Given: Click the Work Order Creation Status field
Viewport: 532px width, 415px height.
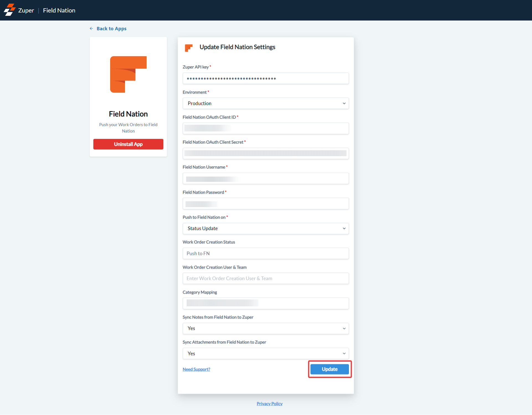Looking at the screenshot, I should tap(266, 253).
